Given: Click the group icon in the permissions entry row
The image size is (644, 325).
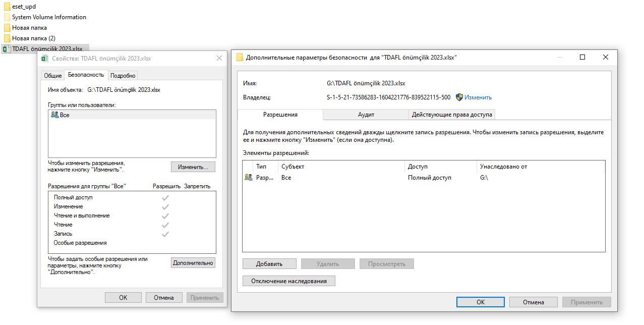Looking at the screenshot, I should (248, 178).
